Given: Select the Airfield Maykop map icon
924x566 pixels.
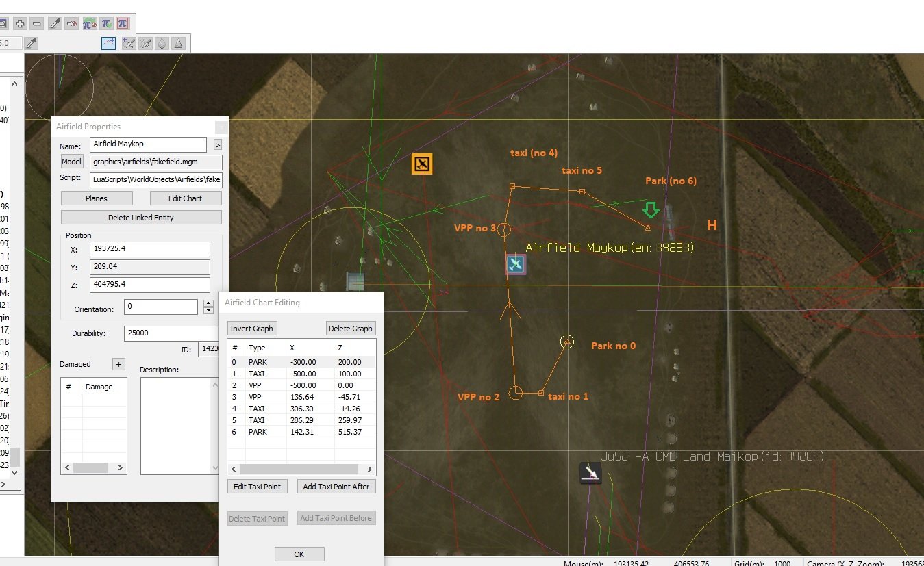Looking at the screenshot, I should click(516, 265).
